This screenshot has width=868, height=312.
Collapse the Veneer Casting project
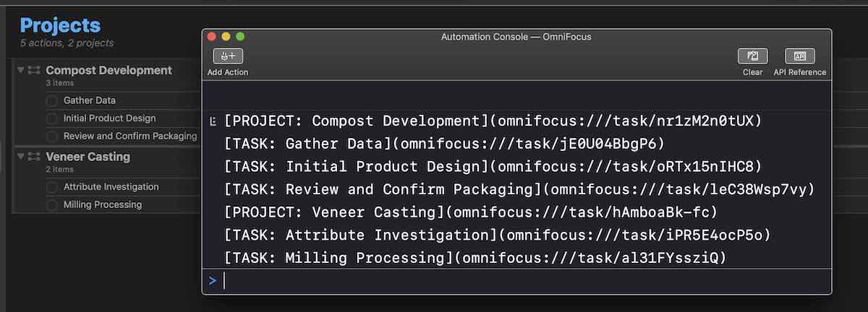(21, 156)
